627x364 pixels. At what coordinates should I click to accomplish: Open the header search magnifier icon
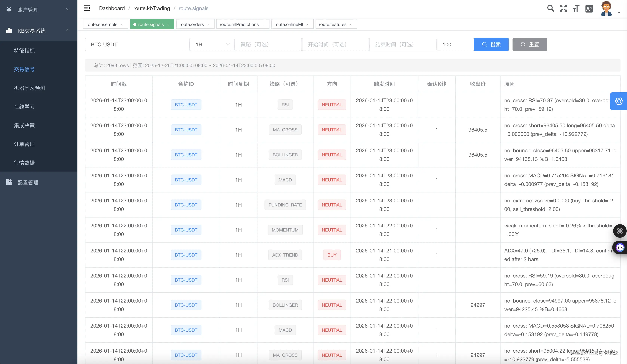point(550,8)
